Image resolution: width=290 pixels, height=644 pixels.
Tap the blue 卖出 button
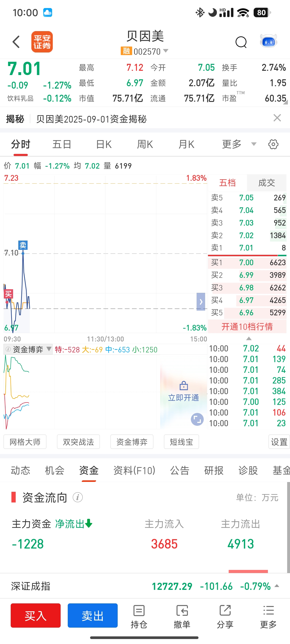(x=92, y=615)
